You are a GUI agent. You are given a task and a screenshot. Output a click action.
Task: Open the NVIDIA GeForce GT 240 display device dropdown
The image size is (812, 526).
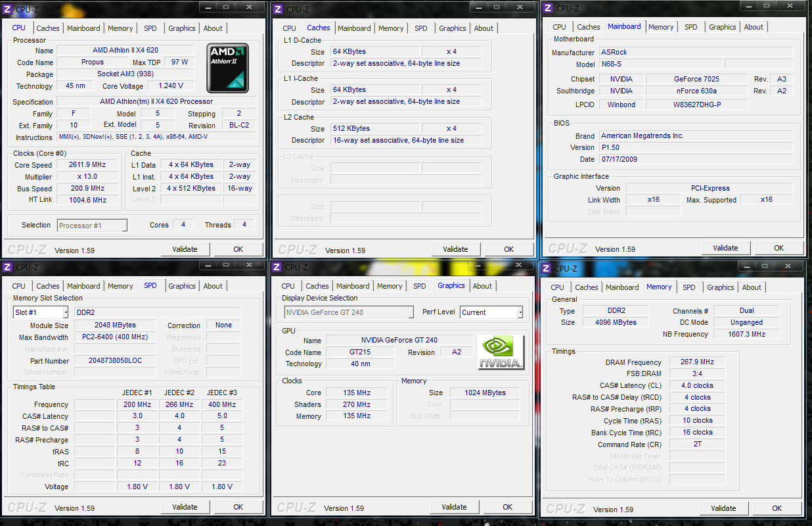tap(349, 312)
